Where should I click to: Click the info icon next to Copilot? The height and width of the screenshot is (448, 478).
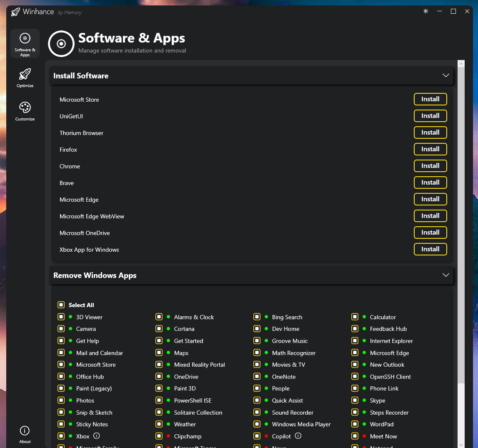(x=298, y=436)
